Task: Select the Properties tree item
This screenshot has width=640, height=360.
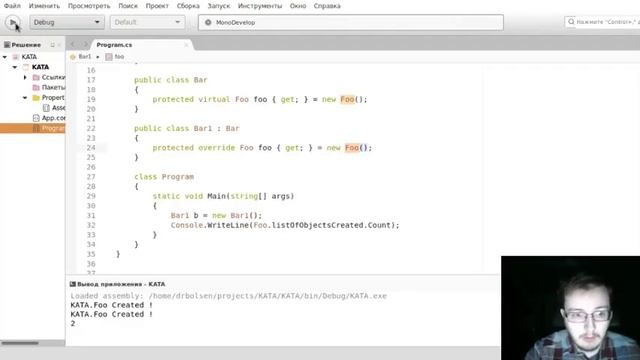Action: tap(53, 98)
